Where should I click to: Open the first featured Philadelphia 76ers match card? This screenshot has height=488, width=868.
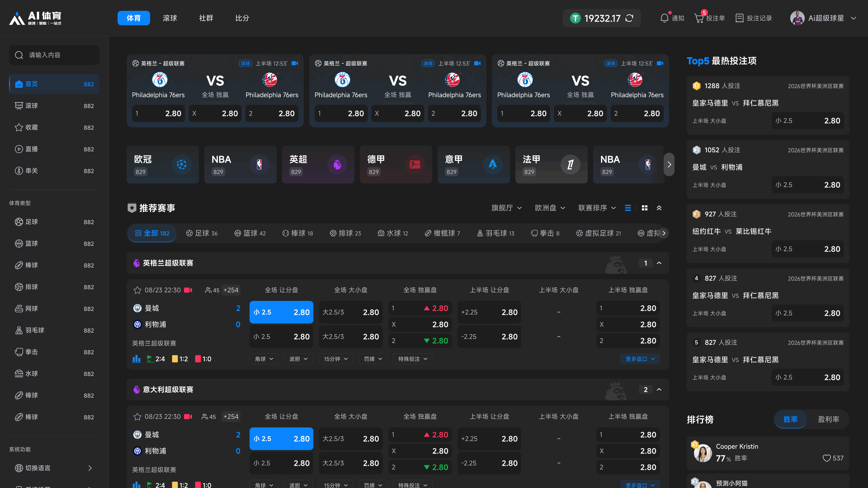pos(215,91)
